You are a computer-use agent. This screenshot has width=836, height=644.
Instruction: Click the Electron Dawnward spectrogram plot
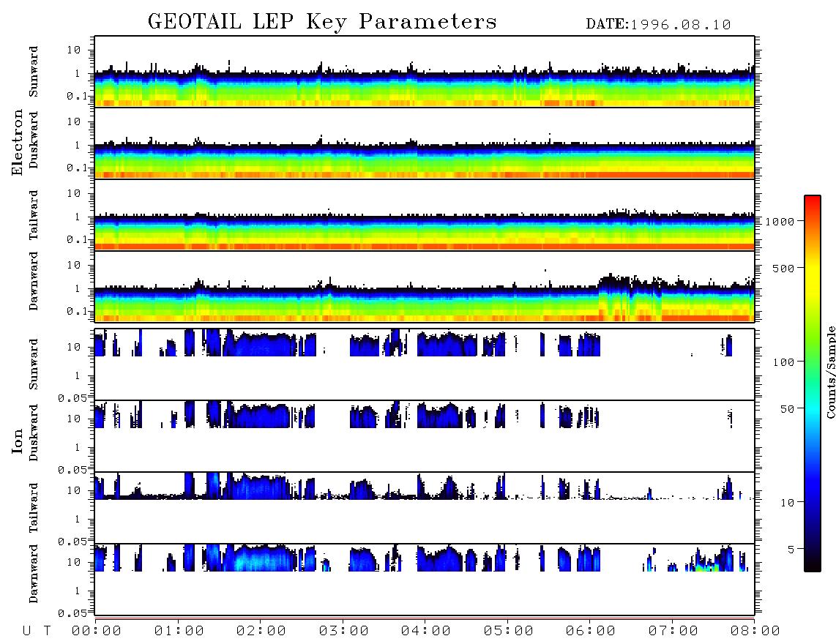425,287
